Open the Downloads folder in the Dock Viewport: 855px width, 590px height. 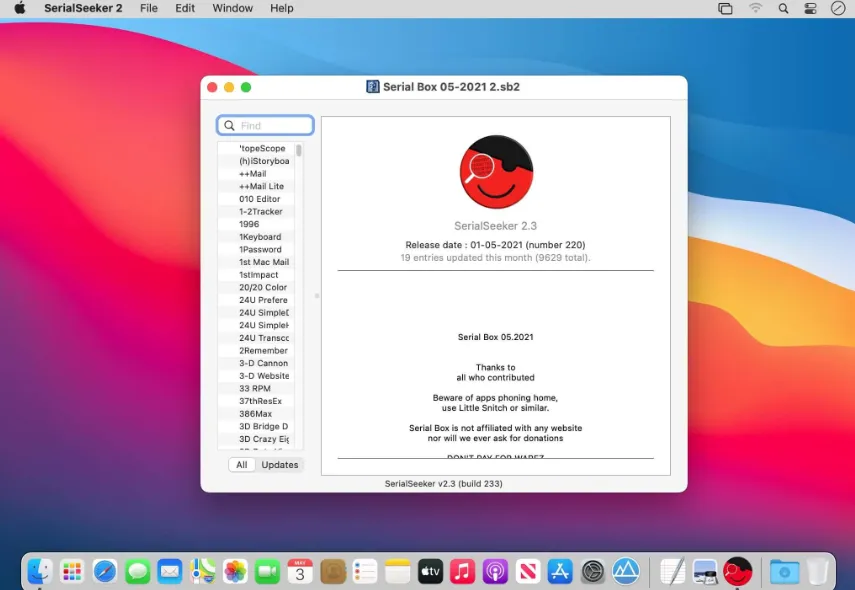(x=784, y=571)
